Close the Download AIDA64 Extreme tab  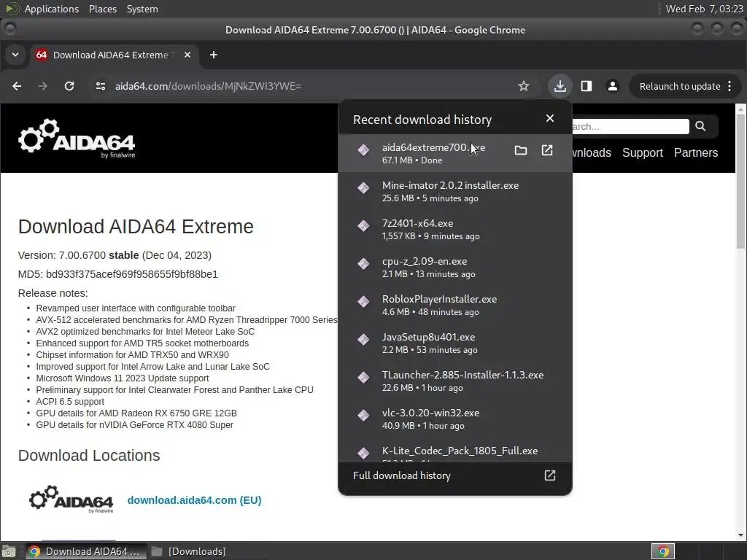click(x=187, y=55)
